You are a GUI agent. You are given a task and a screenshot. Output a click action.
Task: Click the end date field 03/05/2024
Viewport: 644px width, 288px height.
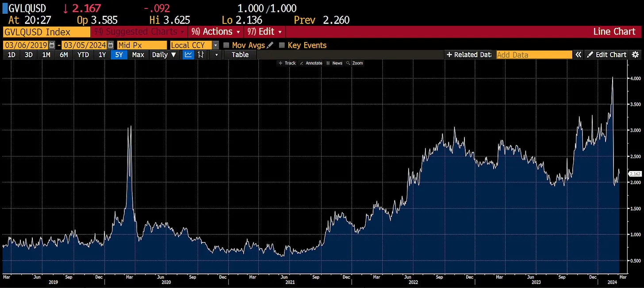[x=84, y=45]
